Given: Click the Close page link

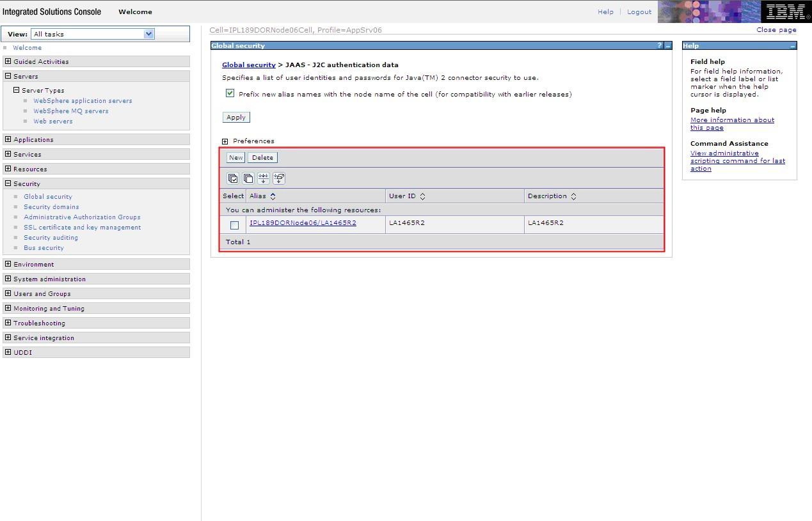Looking at the screenshot, I should pyautogui.click(x=776, y=29).
